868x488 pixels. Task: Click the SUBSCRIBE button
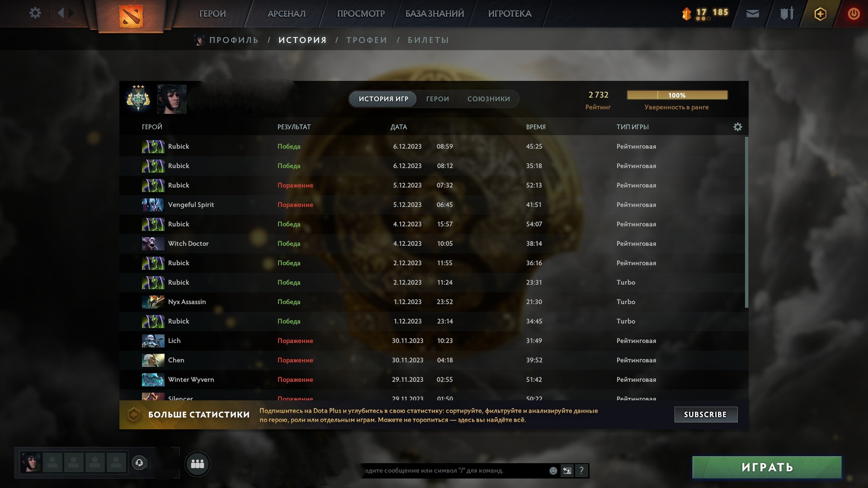(706, 414)
